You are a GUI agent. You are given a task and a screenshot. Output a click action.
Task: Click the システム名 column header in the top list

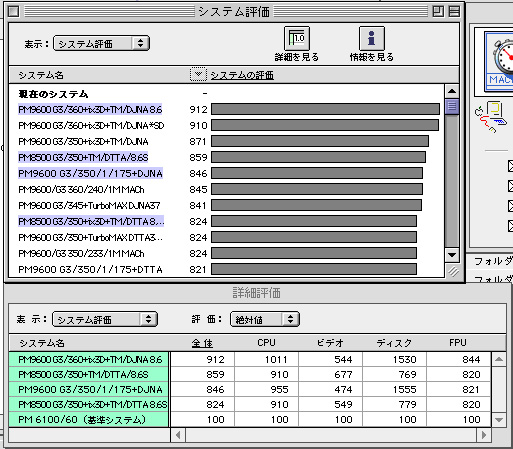tap(41, 75)
